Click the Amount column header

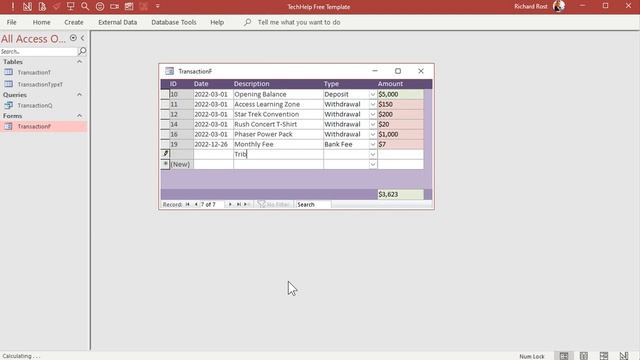tap(390, 84)
